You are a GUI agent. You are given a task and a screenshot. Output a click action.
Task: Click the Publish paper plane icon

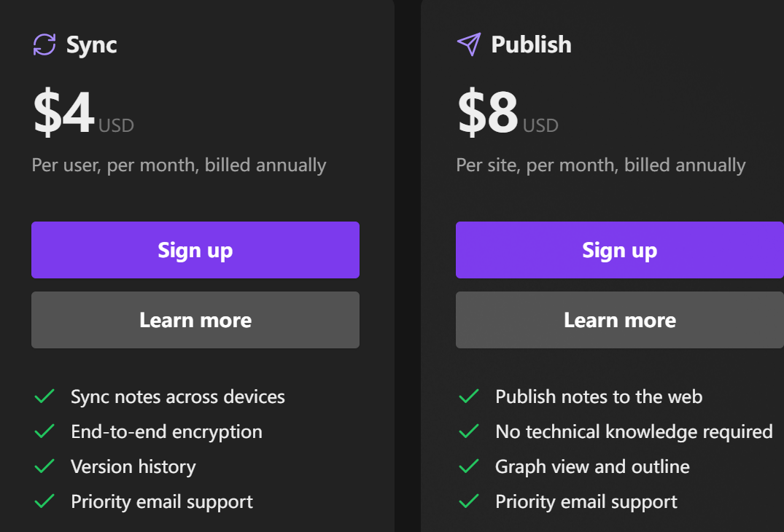[469, 44]
